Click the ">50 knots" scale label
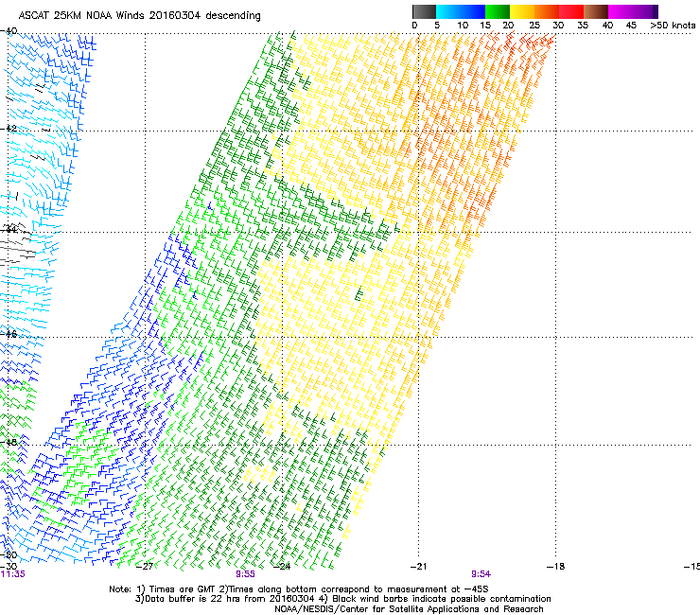Viewport: 700px width, 615px height. (673, 26)
